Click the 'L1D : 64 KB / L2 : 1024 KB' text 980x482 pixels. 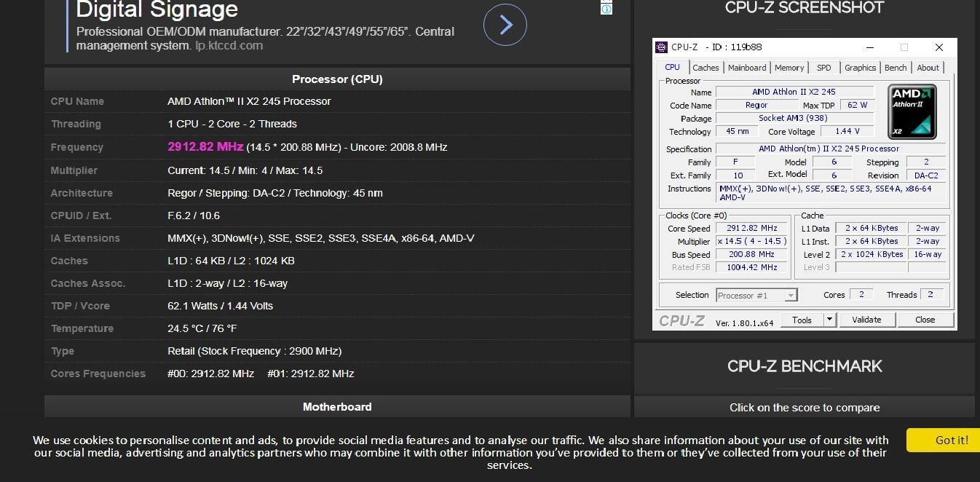(231, 261)
